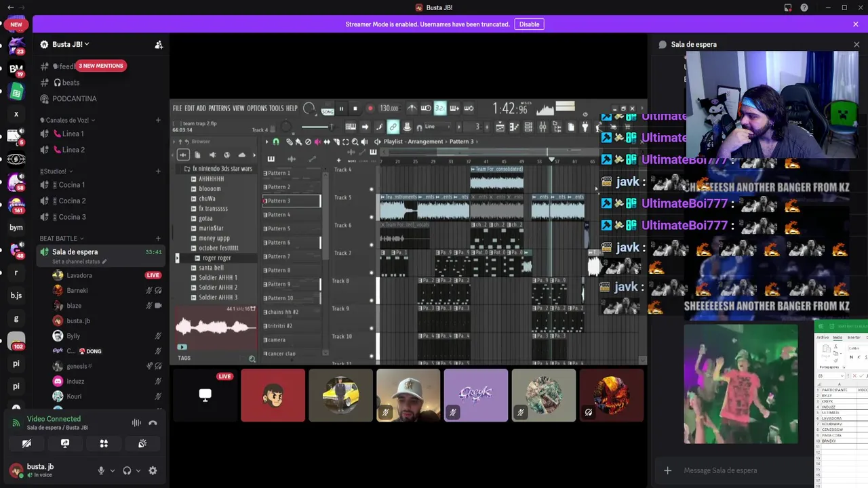Open FL Studio HELP menu
Screen dimensions: 868x488
[292, 108]
